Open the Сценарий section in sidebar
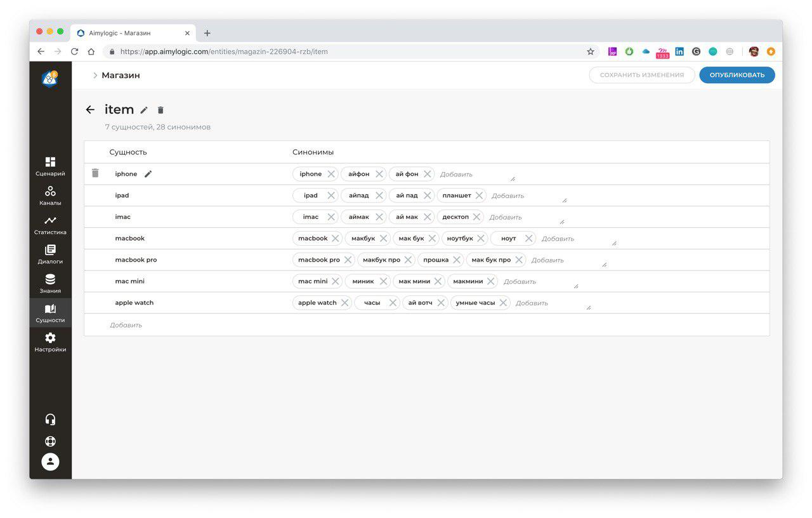The height and width of the screenshot is (518, 812). point(50,166)
